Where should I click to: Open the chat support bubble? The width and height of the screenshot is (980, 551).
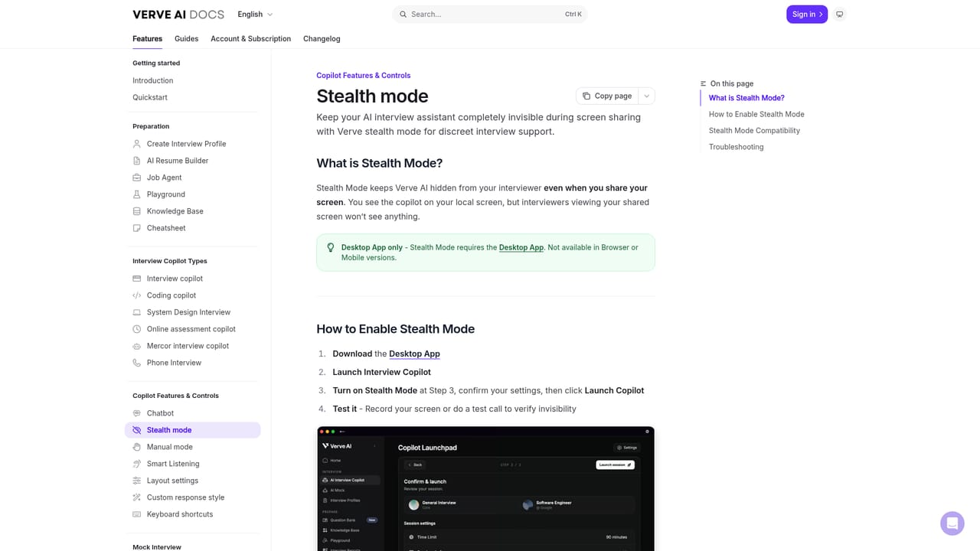pyautogui.click(x=952, y=523)
